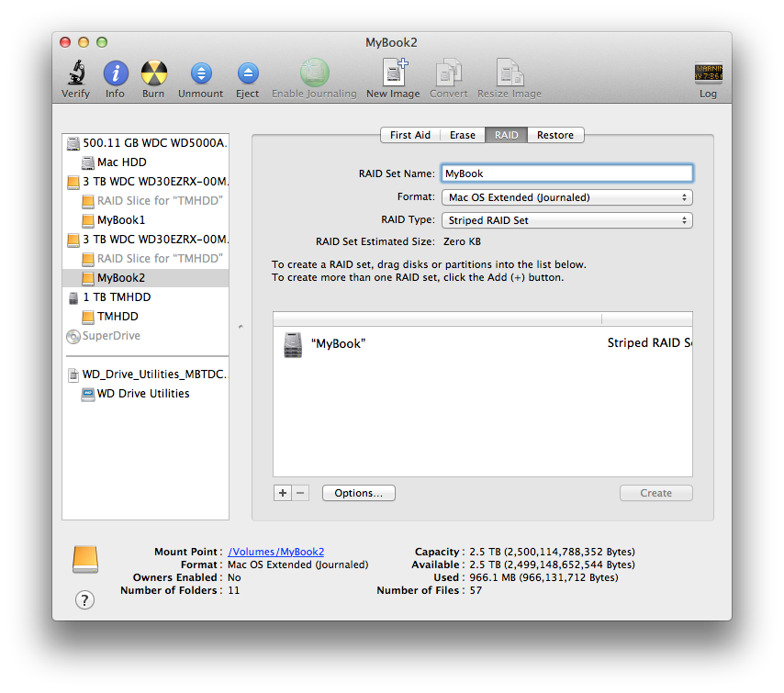The width and height of the screenshot is (784, 693).
Task: Select the "MyBook" RAID set row
Action: click(x=483, y=344)
